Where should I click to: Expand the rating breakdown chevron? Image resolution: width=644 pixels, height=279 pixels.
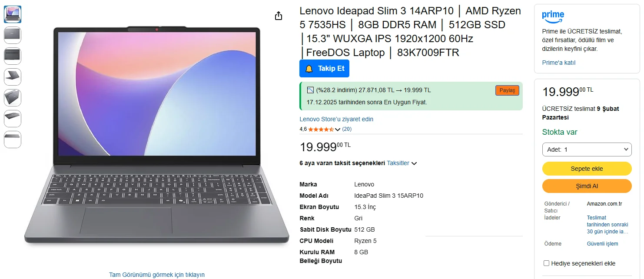click(x=338, y=129)
